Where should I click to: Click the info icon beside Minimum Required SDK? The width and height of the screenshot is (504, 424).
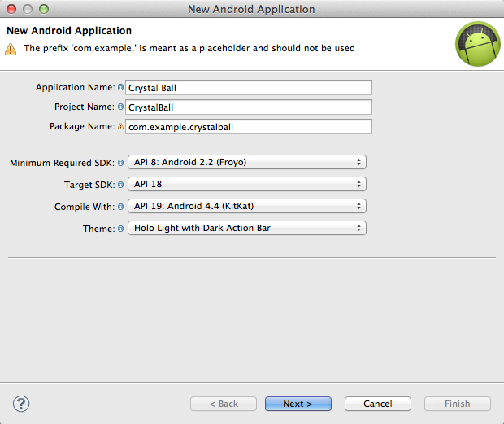coord(121,163)
